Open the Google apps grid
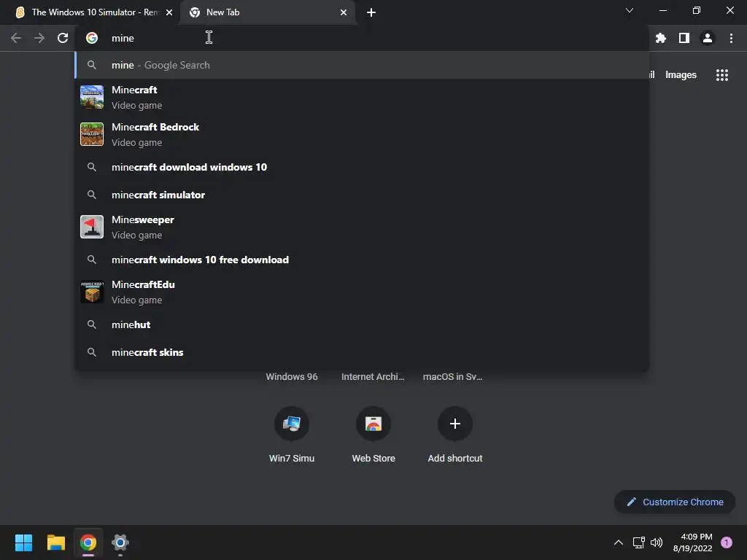The width and height of the screenshot is (747, 560). click(x=722, y=75)
